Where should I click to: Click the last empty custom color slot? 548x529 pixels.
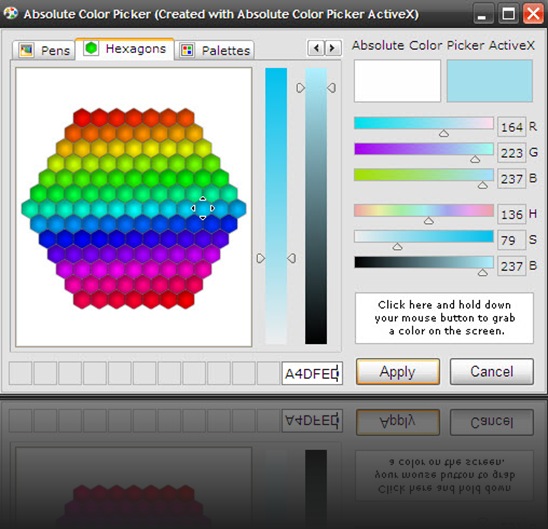tap(268, 373)
